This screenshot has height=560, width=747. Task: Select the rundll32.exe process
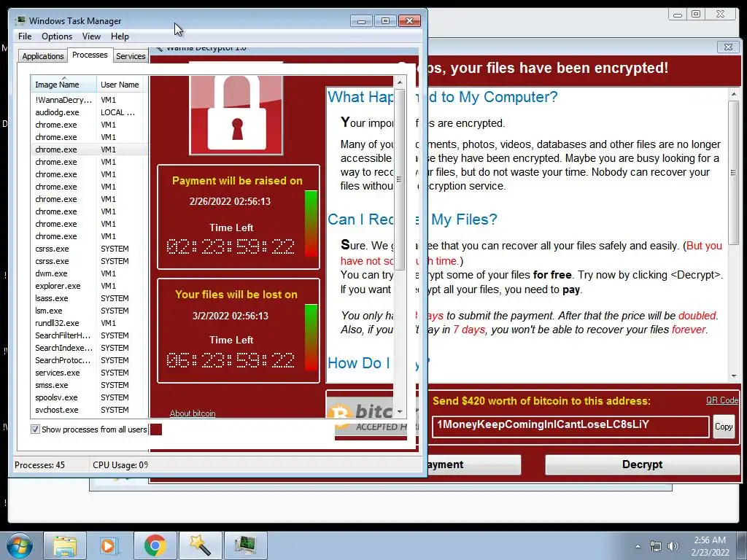tap(90, 323)
